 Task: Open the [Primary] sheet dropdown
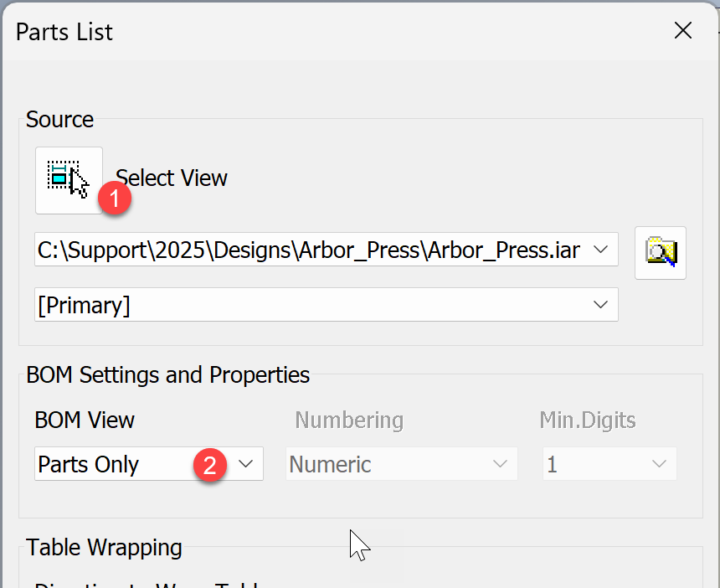click(601, 304)
